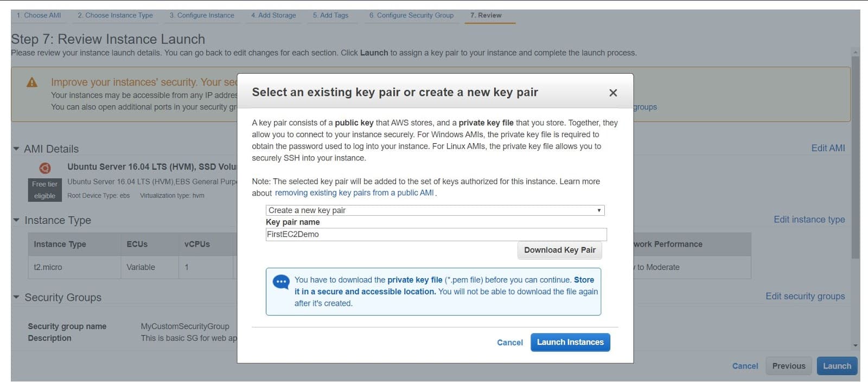Click Edit AMI link
The height and width of the screenshot is (386, 868).
click(828, 148)
